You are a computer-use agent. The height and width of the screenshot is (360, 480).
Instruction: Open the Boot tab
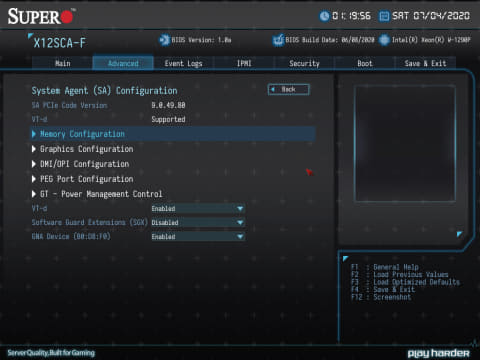point(364,63)
